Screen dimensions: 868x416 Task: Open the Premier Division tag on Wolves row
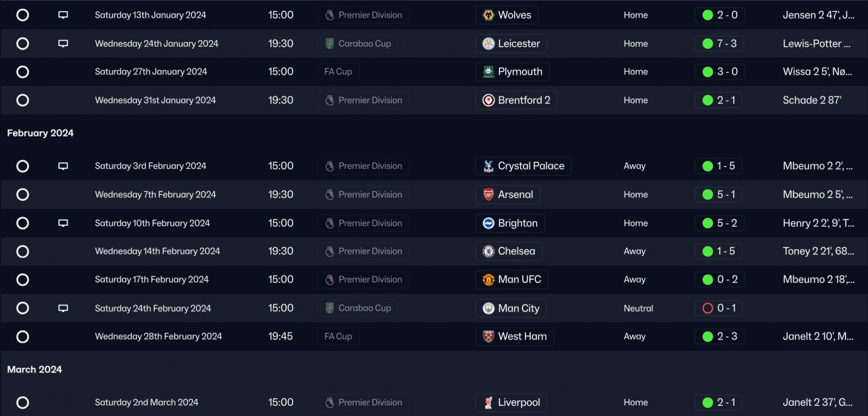[x=363, y=15]
